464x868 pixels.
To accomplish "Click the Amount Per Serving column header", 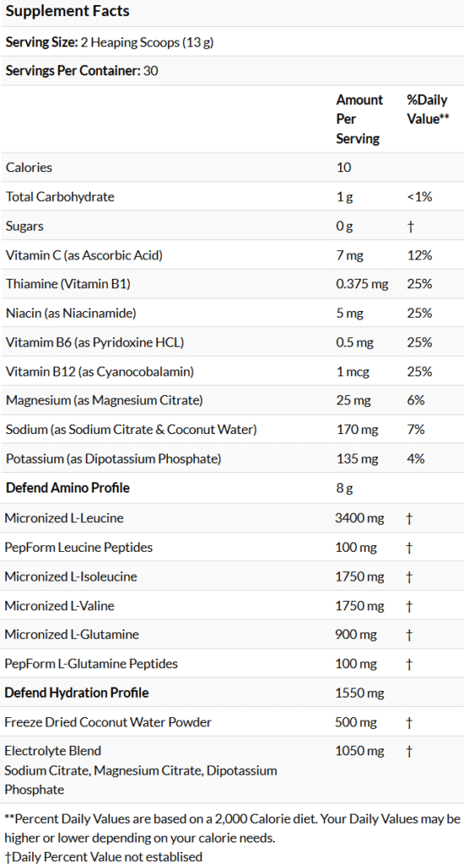I will click(x=360, y=119).
